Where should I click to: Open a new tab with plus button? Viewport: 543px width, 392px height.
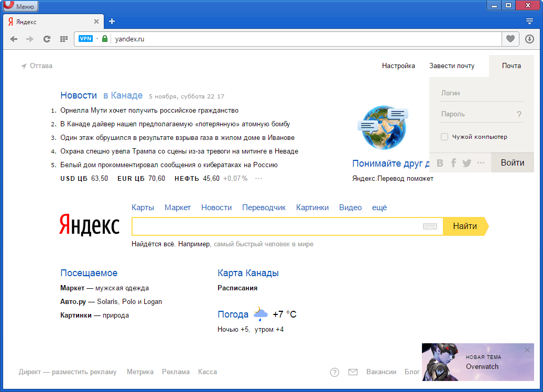click(x=112, y=21)
